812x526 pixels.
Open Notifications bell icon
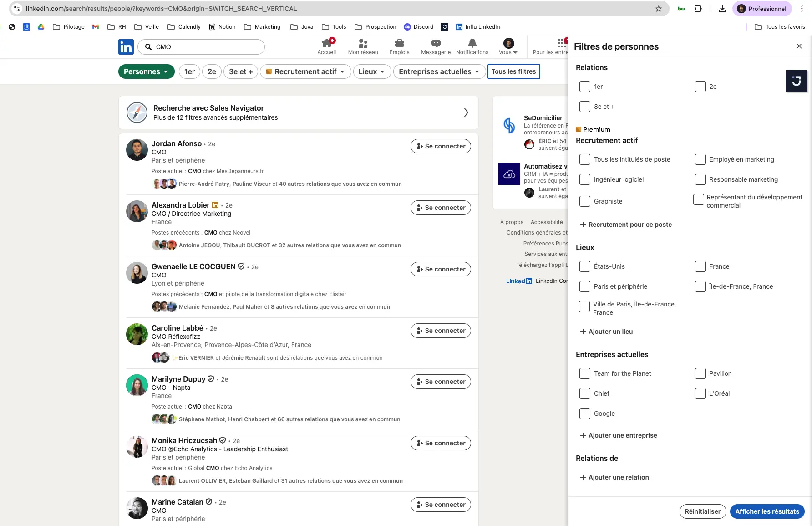(x=472, y=44)
